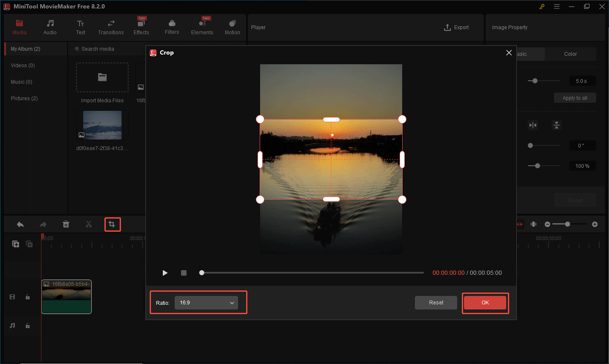The height and width of the screenshot is (364, 609).
Task: Play the crop preview
Action: tap(165, 273)
